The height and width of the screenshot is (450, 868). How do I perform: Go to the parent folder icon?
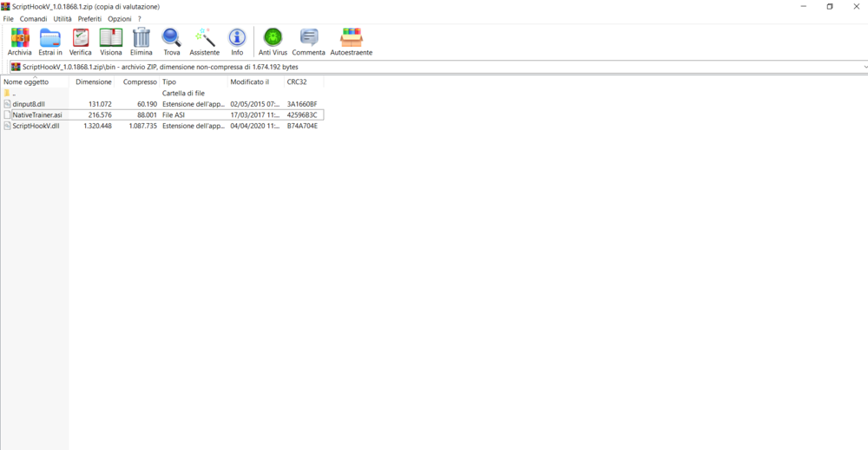coord(7,93)
